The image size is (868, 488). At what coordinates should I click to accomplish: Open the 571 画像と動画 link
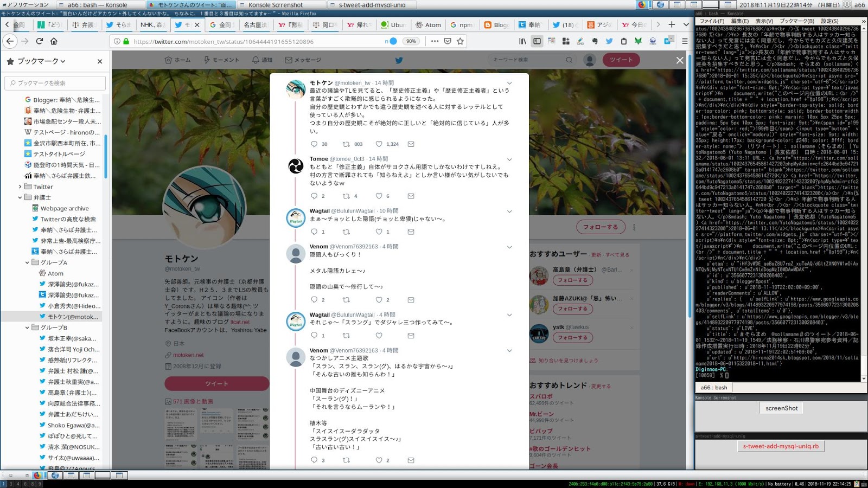pyautogui.click(x=193, y=402)
